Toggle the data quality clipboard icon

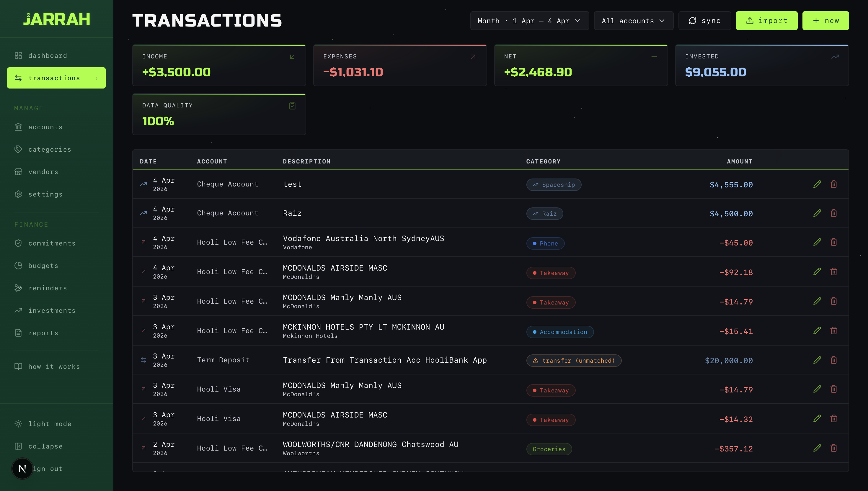pos(292,106)
